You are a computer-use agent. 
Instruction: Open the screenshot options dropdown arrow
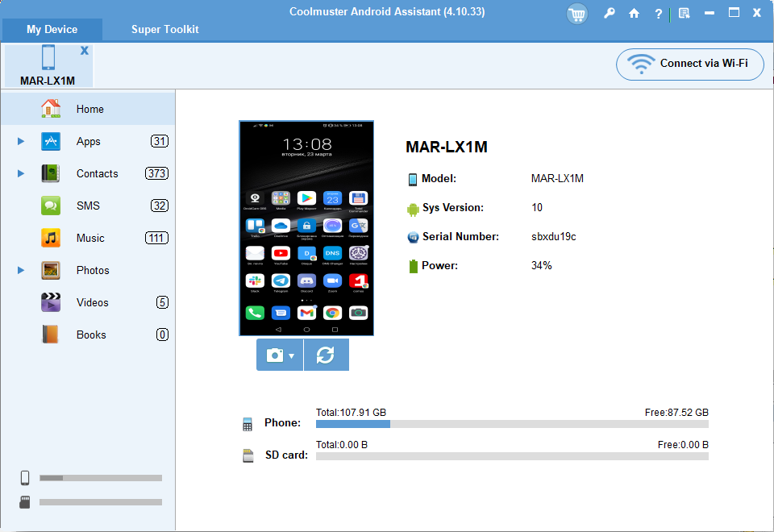click(x=292, y=356)
